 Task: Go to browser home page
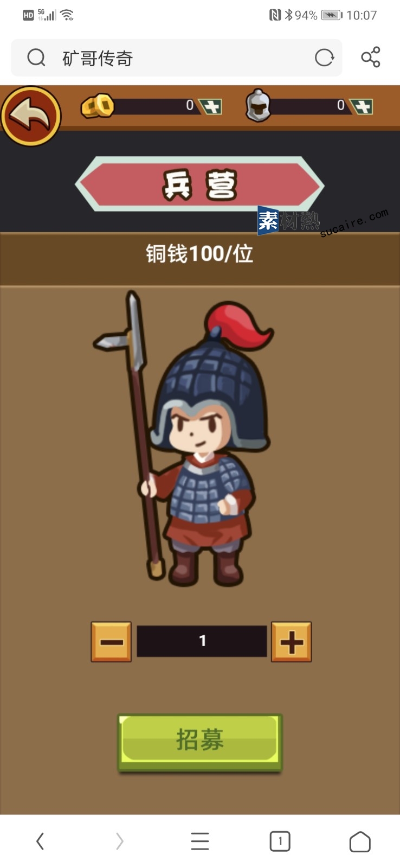[360, 841]
